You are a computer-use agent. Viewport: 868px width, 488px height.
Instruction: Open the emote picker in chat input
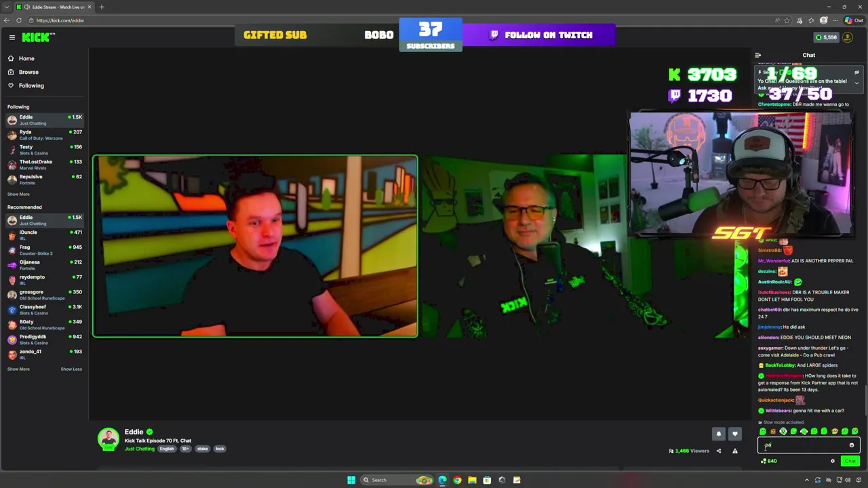pyautogui.click(x=852, y=445)
